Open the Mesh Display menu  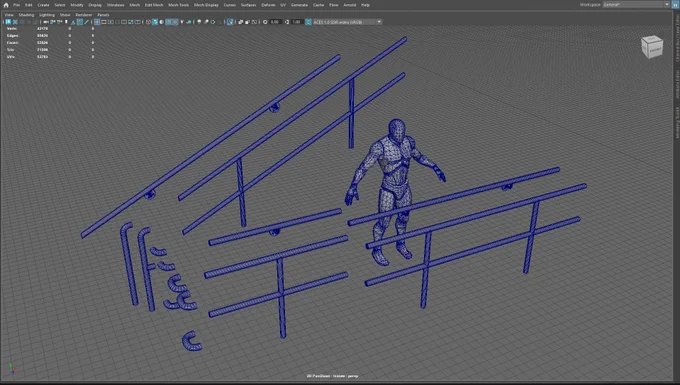point(206,5)
